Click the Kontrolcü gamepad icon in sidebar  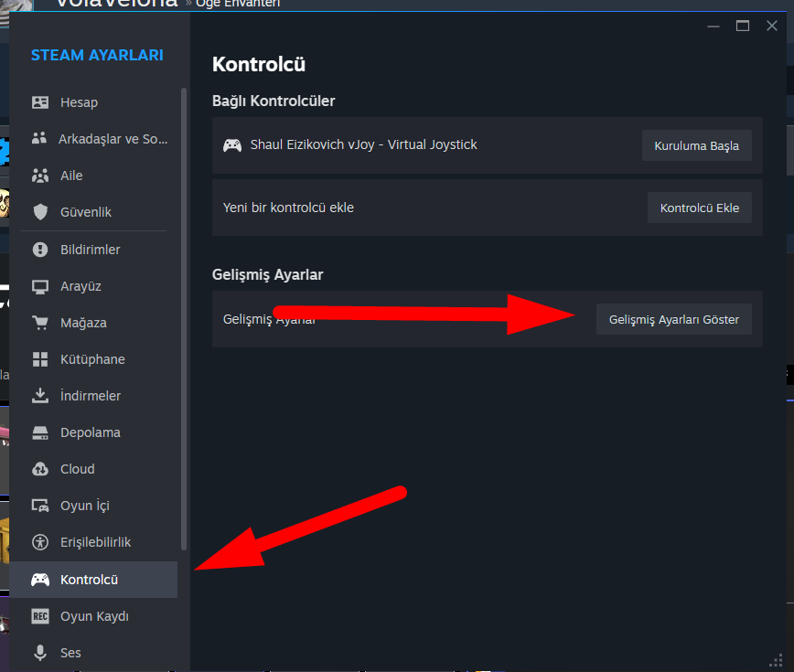click(40, 580)
